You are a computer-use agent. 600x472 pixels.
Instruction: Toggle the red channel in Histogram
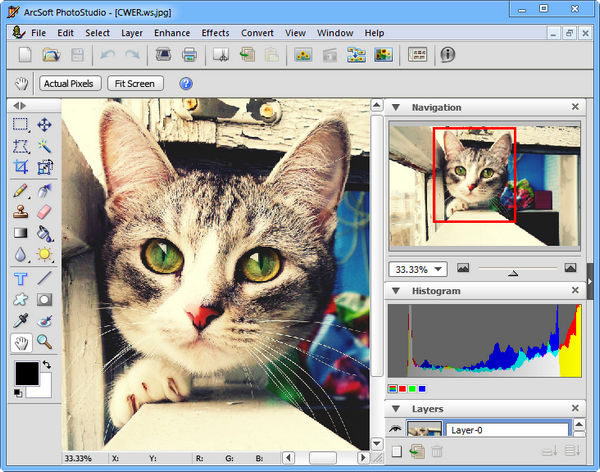[x=401, y=388]
